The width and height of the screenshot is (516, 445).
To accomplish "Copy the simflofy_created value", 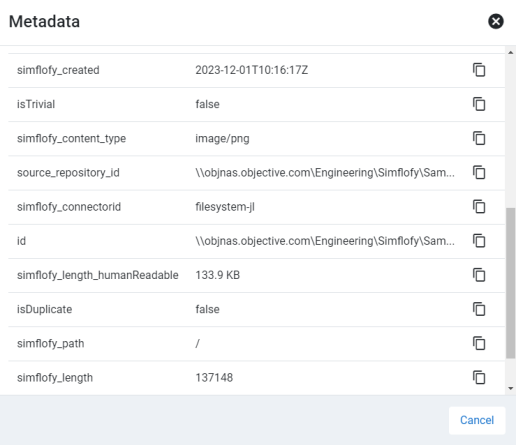I will click(x=479, y=70).
